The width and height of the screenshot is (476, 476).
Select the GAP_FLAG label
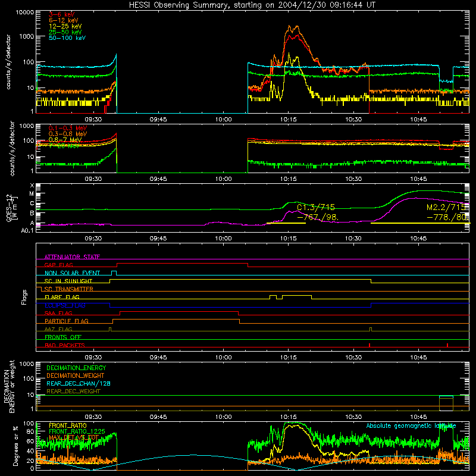pyautogui.click(x=58, y=265)
